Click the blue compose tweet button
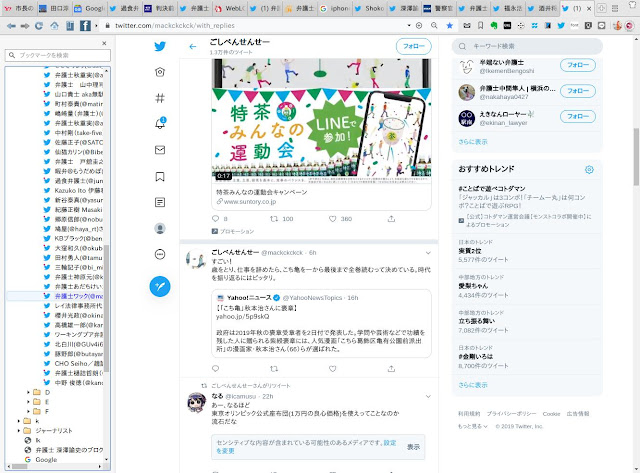The width and height of the screenshot is (640, 473). click(x=160, y=286)
